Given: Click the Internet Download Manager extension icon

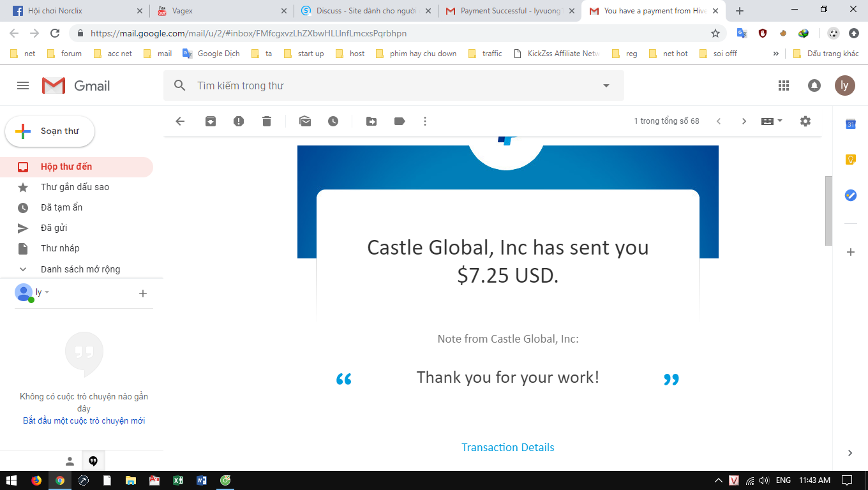Looking at the screenshot, I should pyautogui.click(x=804, y=33).
